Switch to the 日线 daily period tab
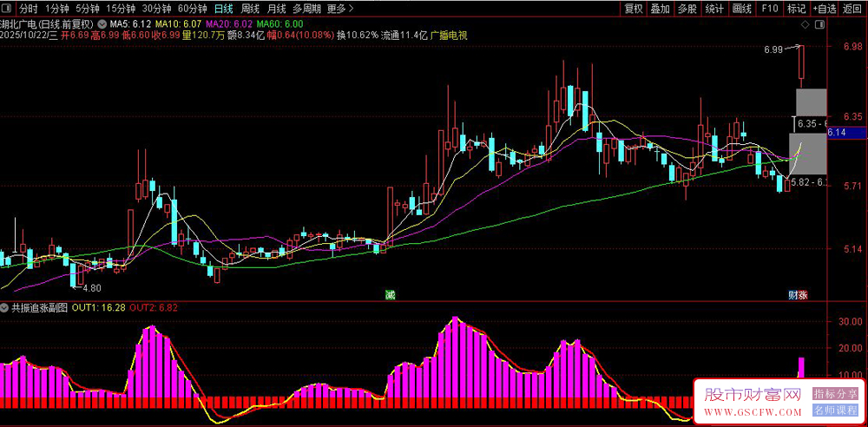This screenshot has height=427, width=868. 223,9
